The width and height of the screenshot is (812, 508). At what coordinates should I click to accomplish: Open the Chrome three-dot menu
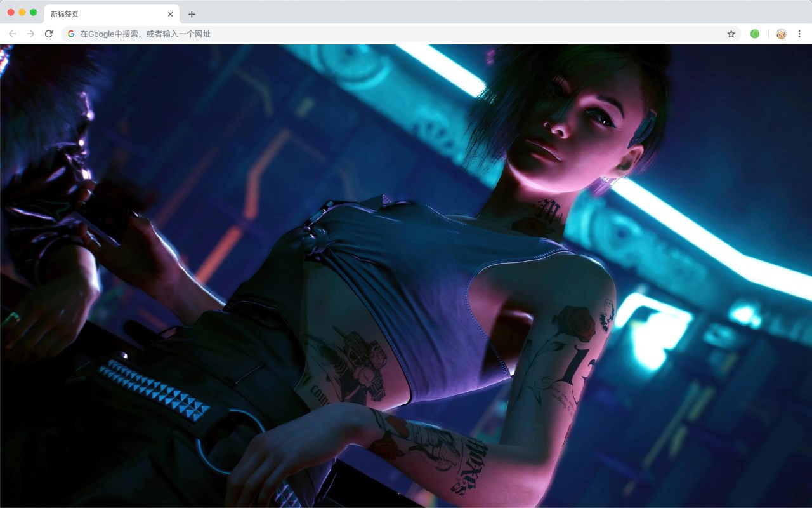(799, 34)
